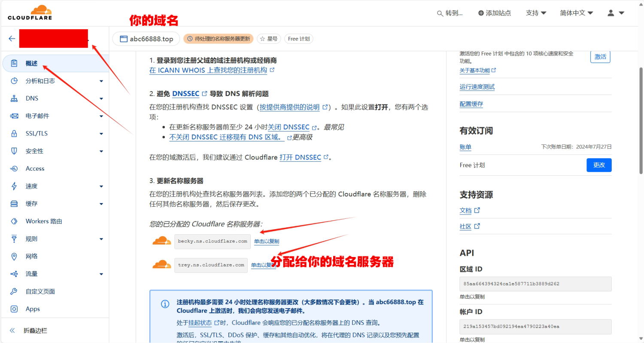Click the Access icon in sidebar
Image resolution: width=644 pixels, height=343 pixels.
coord(14,168)
